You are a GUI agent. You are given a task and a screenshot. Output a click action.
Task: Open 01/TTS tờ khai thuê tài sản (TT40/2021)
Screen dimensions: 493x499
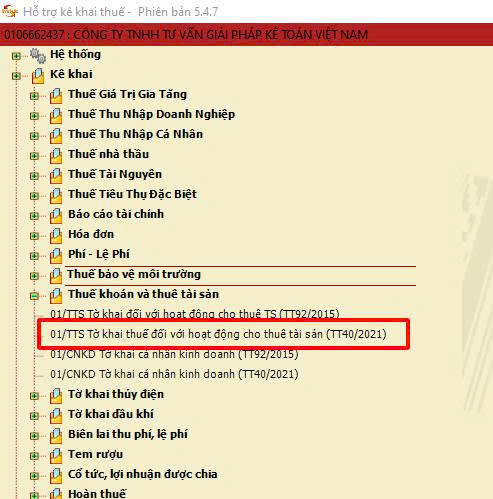(218, 334)
